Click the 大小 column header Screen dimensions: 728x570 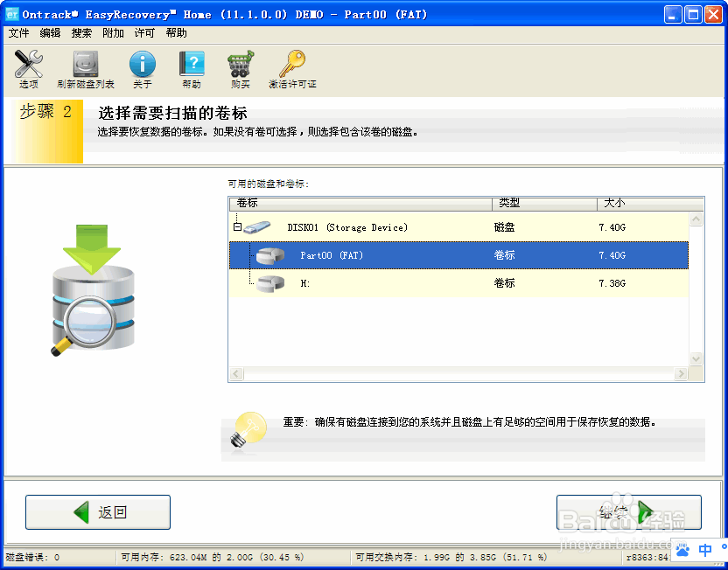pos(650,204)
